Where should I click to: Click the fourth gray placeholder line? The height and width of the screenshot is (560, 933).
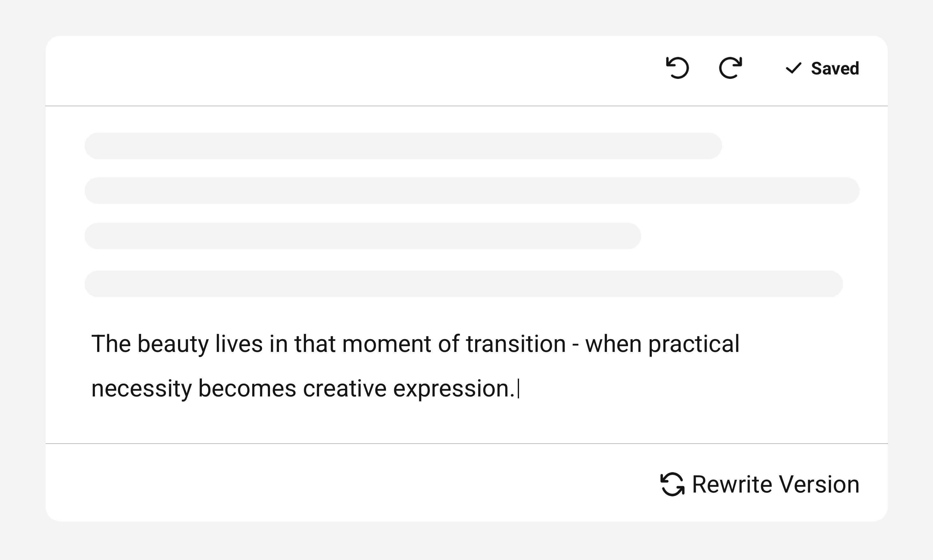coord(464,284)
